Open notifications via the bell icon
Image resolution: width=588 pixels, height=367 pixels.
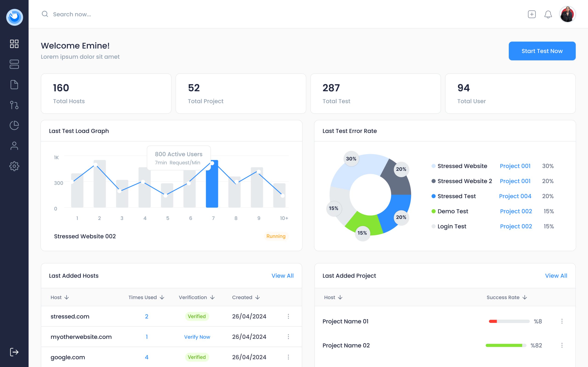click(548, 14)
